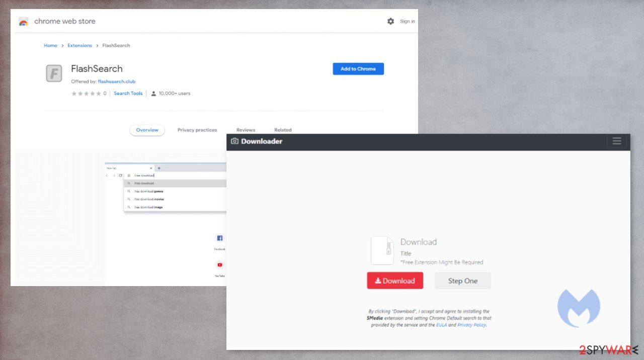Select the "free download movies" suggestion
Image resolution: width=644 pixels, height=360 pixels.
(175, 199)
